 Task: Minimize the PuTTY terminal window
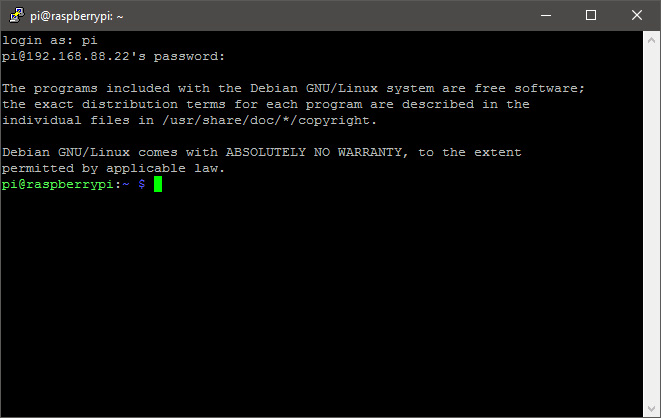pos(546,15)
